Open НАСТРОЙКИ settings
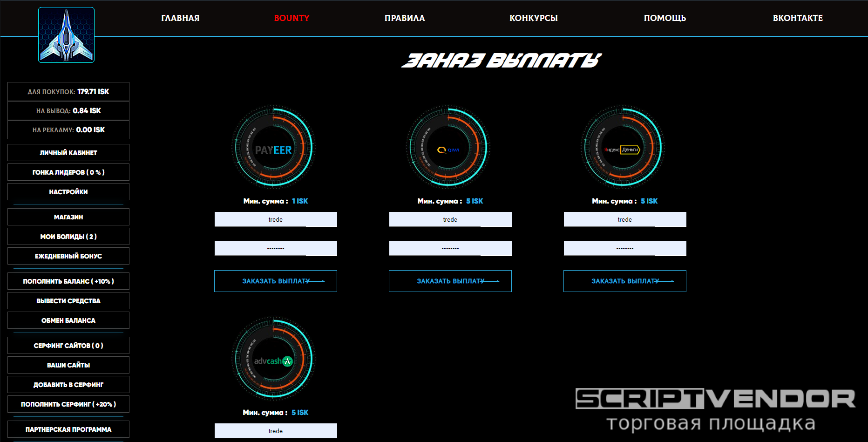Image resolution: width=868 pixels, height=442 pixels. (68, 192)
